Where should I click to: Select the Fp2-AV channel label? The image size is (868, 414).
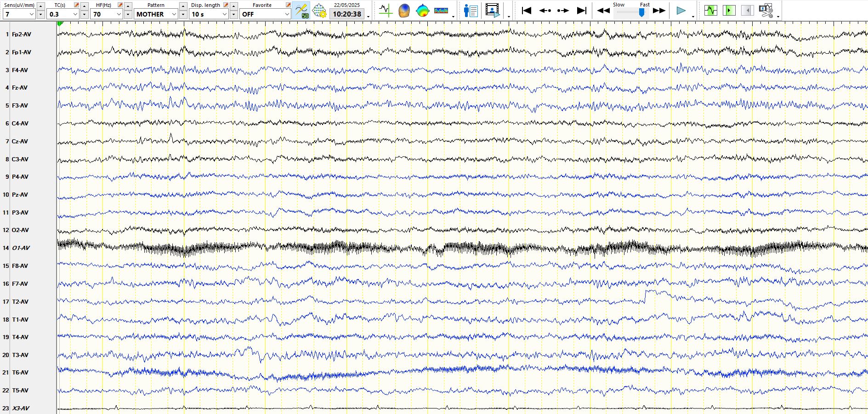pos(22,34)
